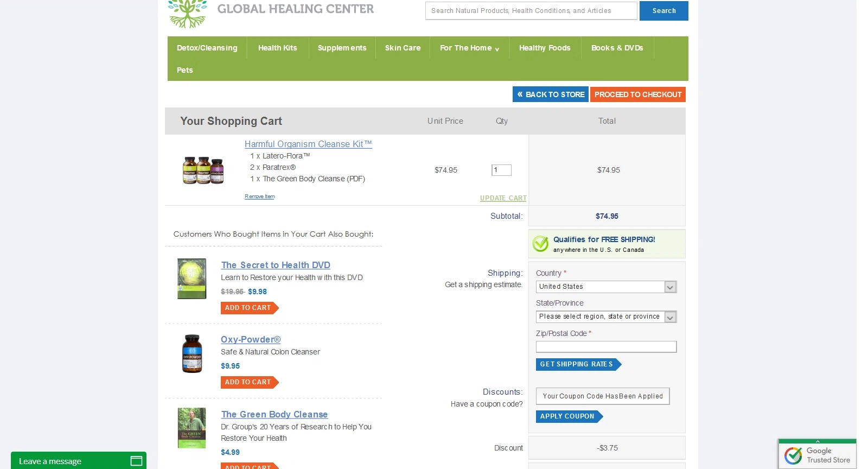
Task: Focus the site search input field
Action: 531,11
